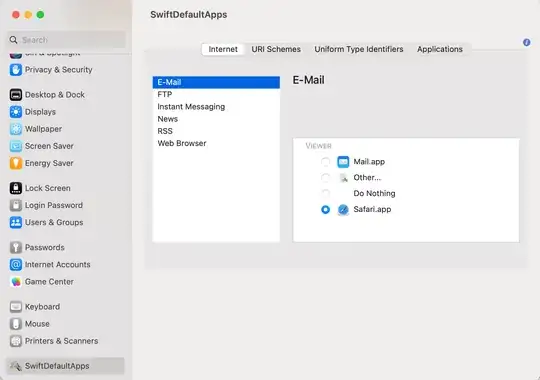Open Mouse settings label

[x=37, y=324]
